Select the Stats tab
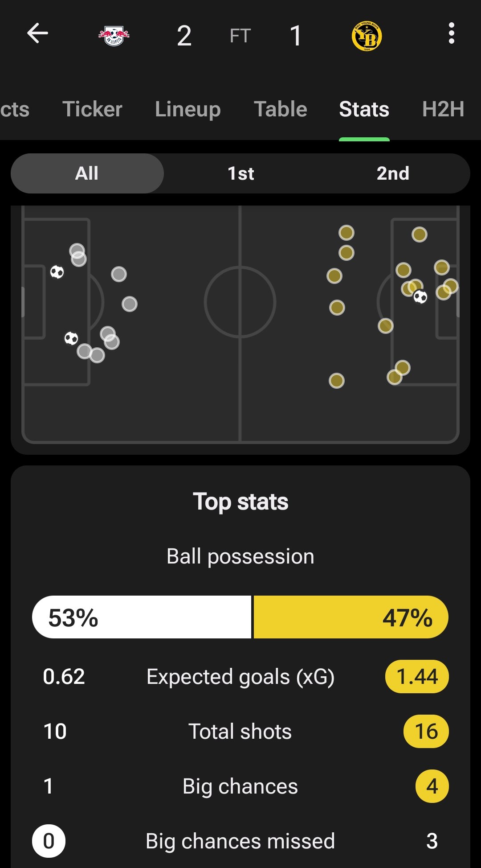Image resolution: width=481 pixels, height=868 pixels. 364,109
